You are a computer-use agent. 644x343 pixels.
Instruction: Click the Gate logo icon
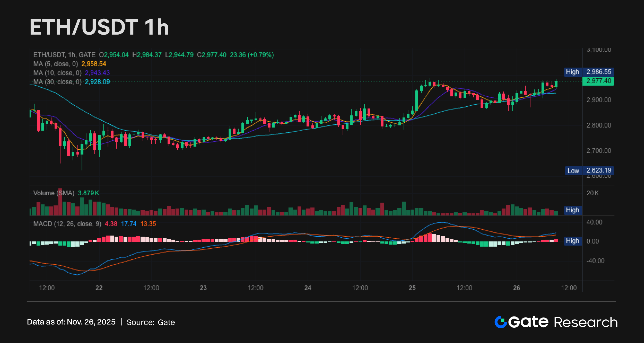500,322
